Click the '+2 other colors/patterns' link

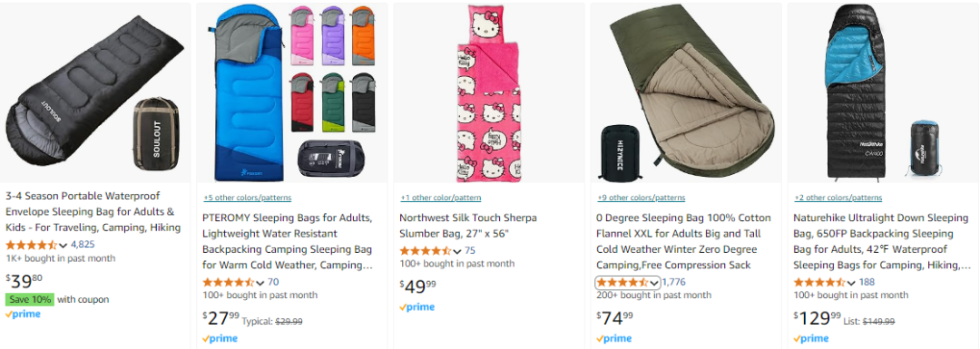coord(838,198)
